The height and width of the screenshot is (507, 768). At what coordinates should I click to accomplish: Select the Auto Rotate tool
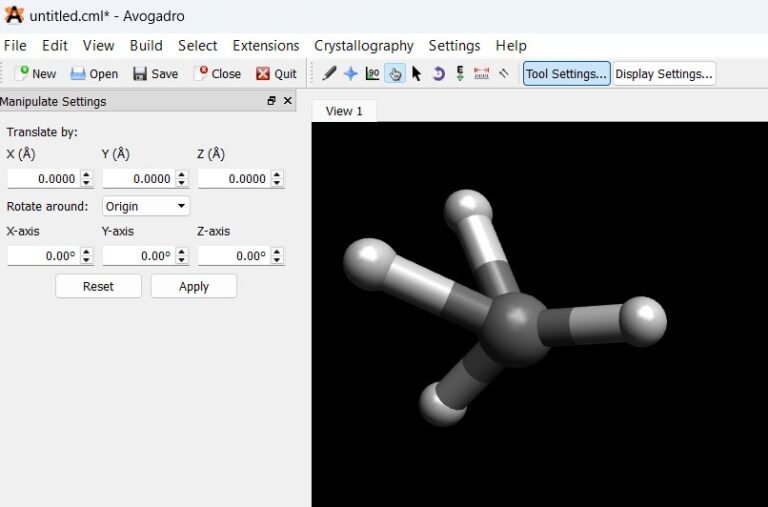438,73
